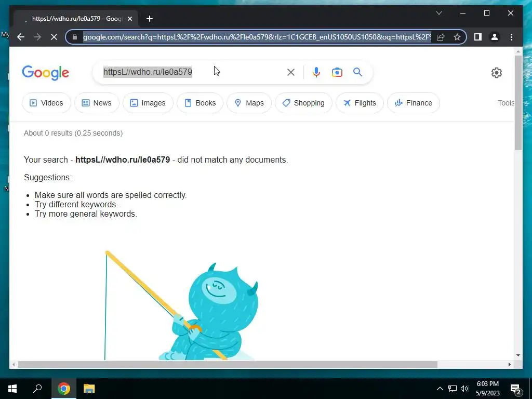This screenshot has height=399, width=532.
Task: Click the Chrome taskbar icon
Action: 64,389
